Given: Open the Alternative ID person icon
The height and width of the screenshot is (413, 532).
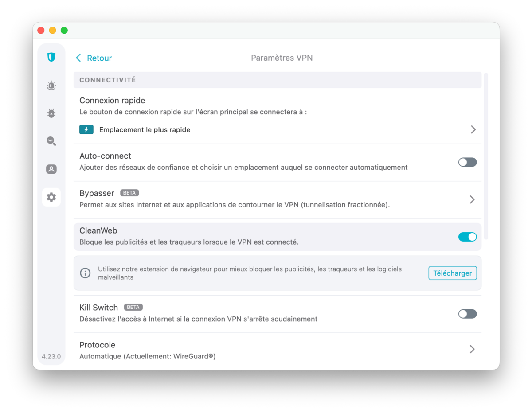Looking at the screenshot, I should pos(51,169).
